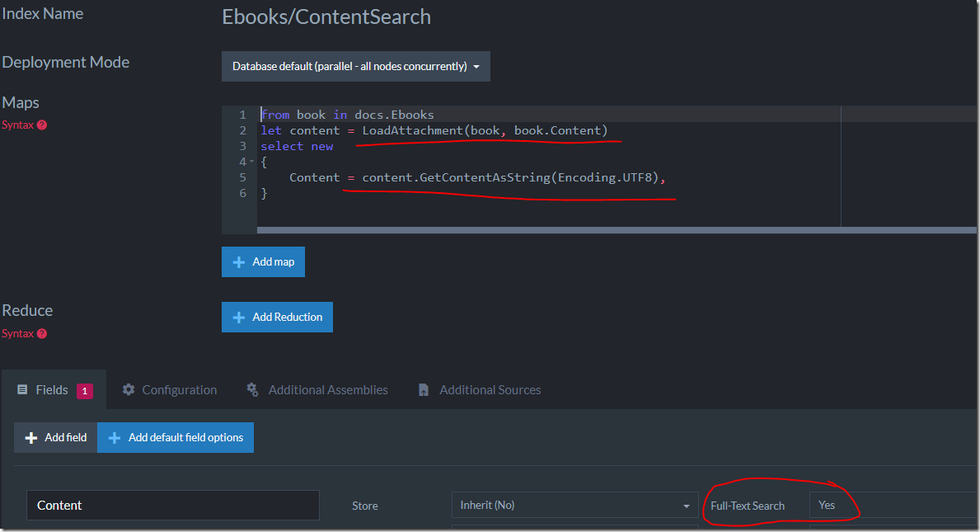Open Maps Syntax help link
Viewport: 980px width, 532px height.
coord(25,125)
